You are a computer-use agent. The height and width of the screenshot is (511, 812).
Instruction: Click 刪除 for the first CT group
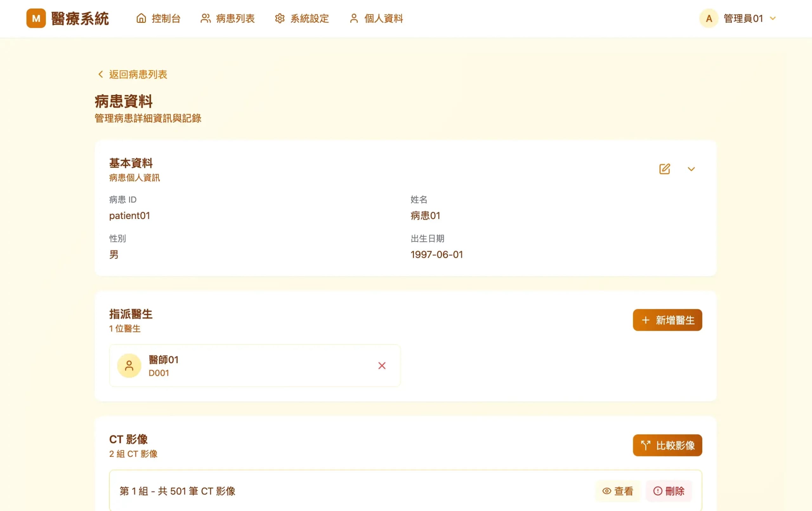click(669, 491)
